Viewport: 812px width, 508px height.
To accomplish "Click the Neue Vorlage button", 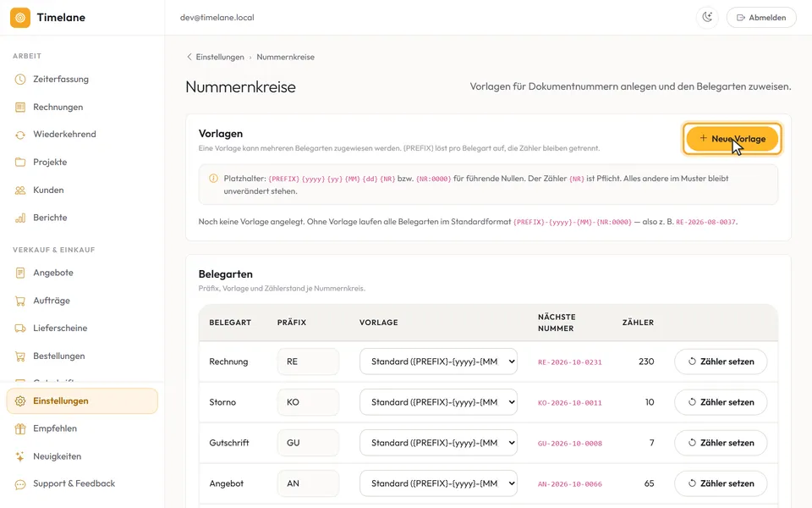I will tap(732, 139).
